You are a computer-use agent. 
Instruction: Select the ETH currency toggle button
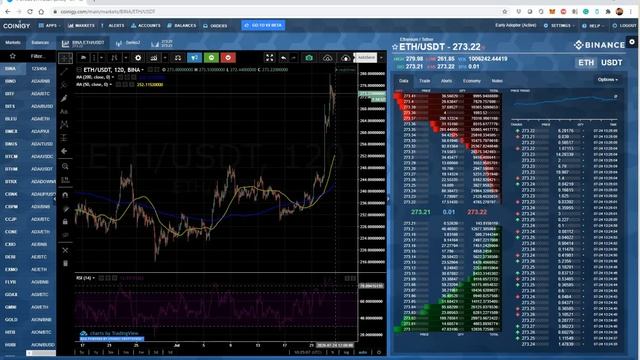(586, 62)
